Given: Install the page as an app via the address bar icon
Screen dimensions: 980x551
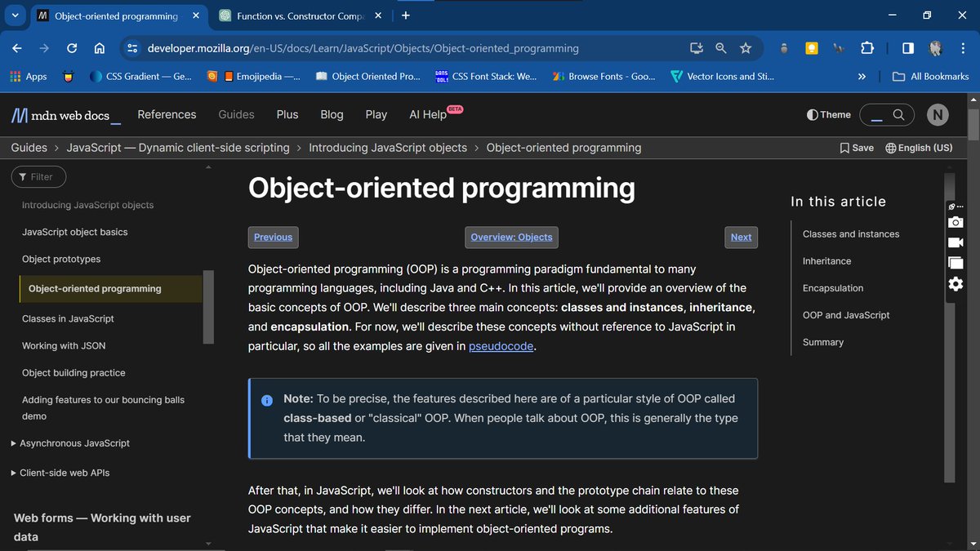Looking at the screenshot, I should point(696,48).
